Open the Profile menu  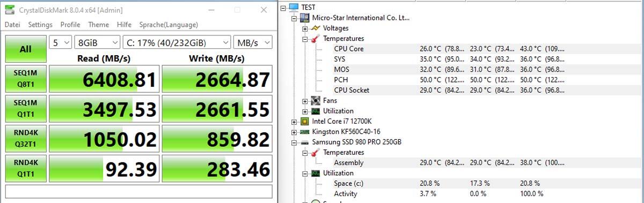coord(70,25)
